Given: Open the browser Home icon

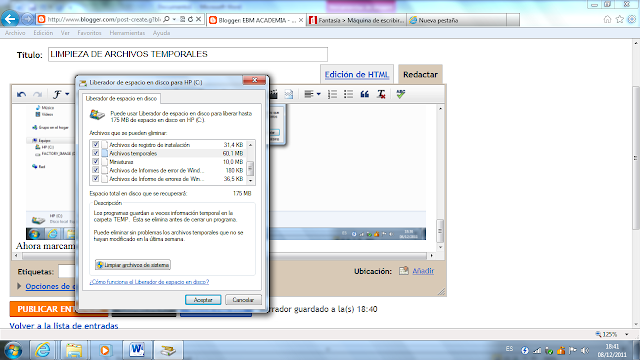Looking at the screenshot, I should click(x=607, y=19).
